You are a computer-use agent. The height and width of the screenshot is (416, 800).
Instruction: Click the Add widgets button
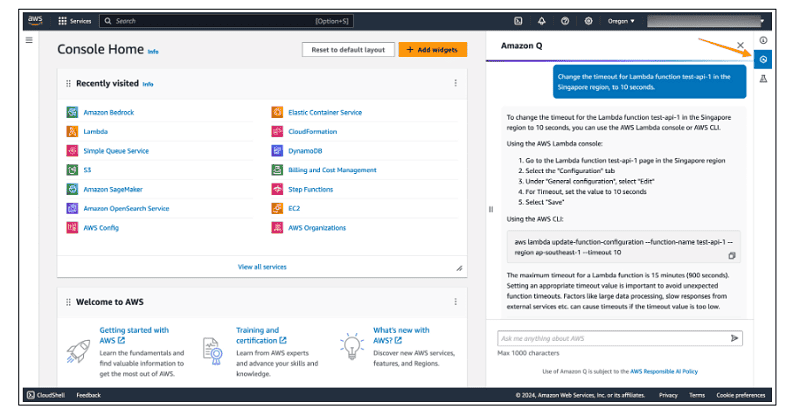[433, 50]
